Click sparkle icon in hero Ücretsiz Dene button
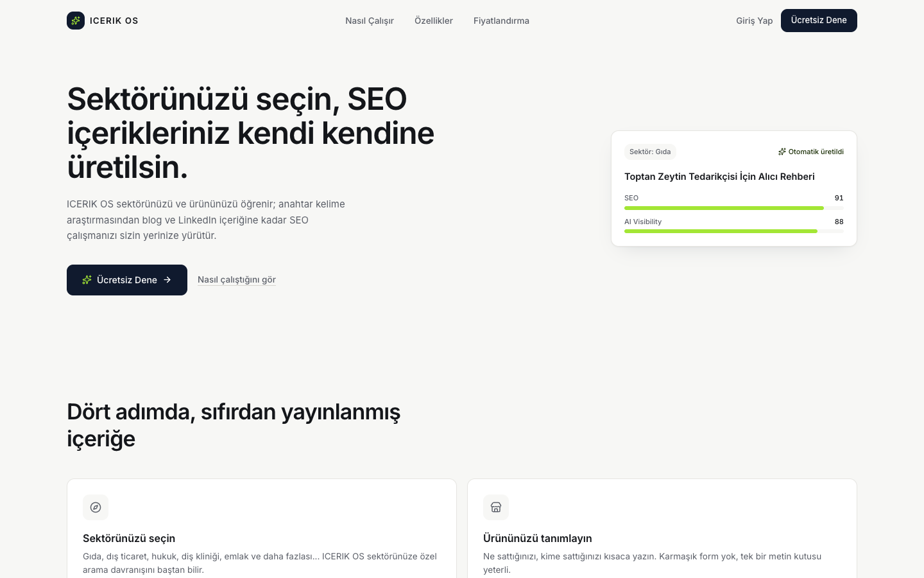This screenshot has width=924, height=578. (87, 280)
